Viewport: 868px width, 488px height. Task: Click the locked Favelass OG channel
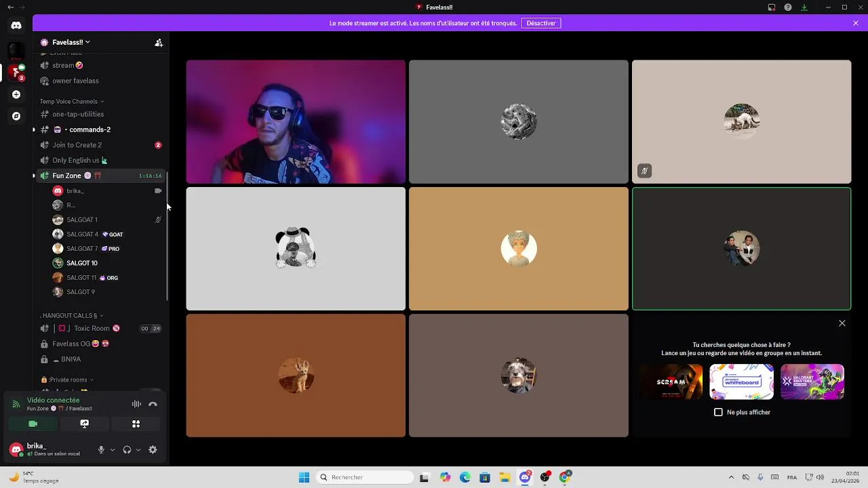100,344
